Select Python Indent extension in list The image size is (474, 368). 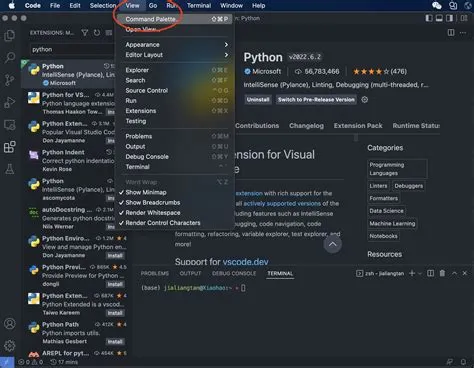pos(68,161)
